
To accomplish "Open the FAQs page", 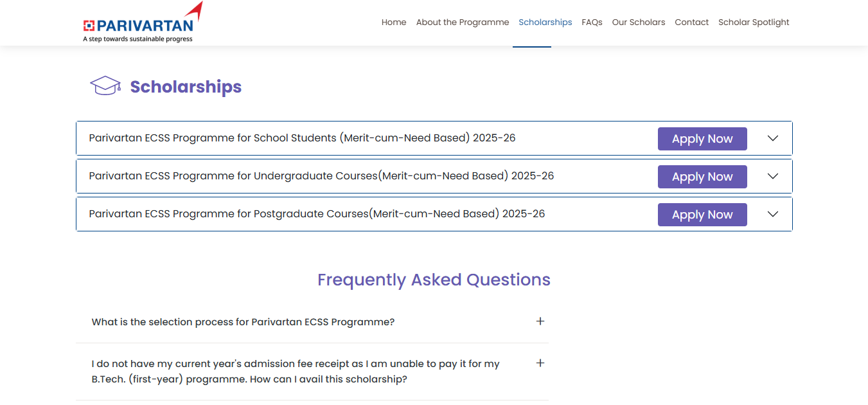I will click(x=592, y=22).
